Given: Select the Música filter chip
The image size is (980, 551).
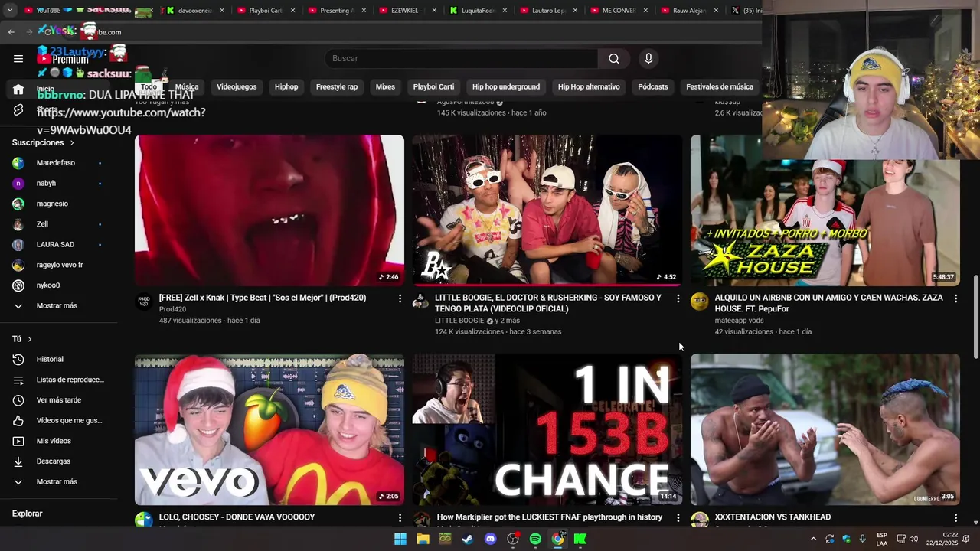Looking at the screenshot, I should (187, 86).
